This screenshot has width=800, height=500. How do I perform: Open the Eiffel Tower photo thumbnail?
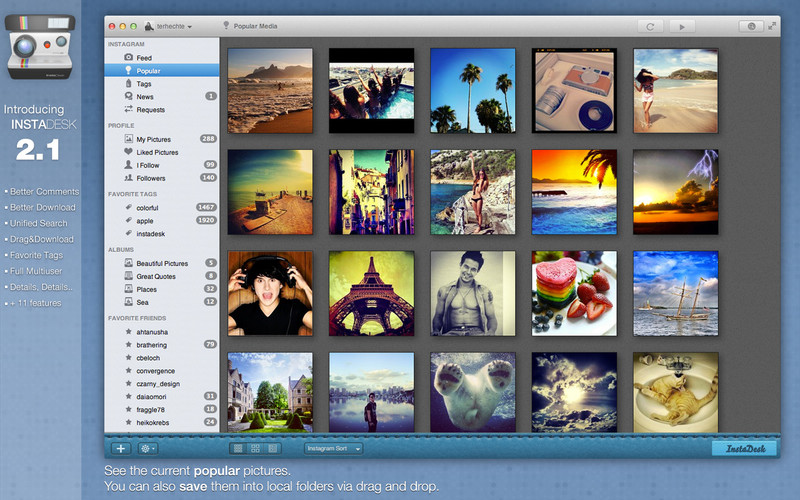click(371, 293)
